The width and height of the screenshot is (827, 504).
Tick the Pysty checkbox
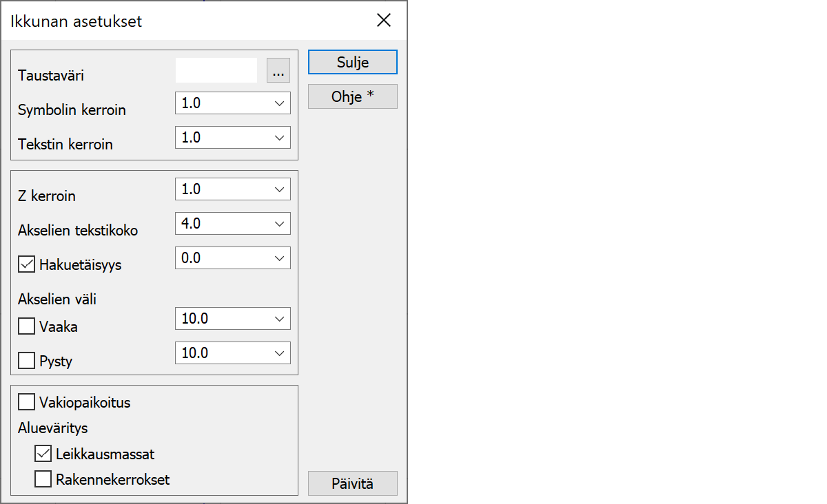[27, 360]
